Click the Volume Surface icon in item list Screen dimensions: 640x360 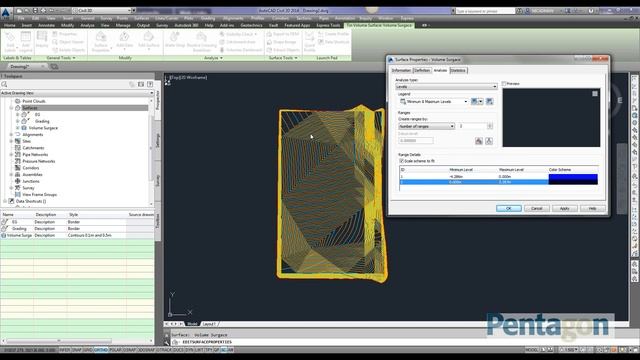tap(4, 236)
